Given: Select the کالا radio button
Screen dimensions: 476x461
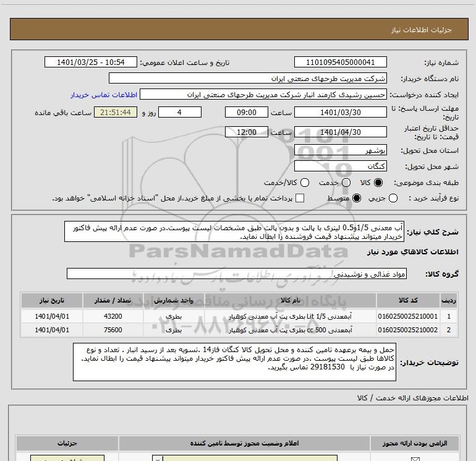Looking at the screenshot, I should pos(378,183).
